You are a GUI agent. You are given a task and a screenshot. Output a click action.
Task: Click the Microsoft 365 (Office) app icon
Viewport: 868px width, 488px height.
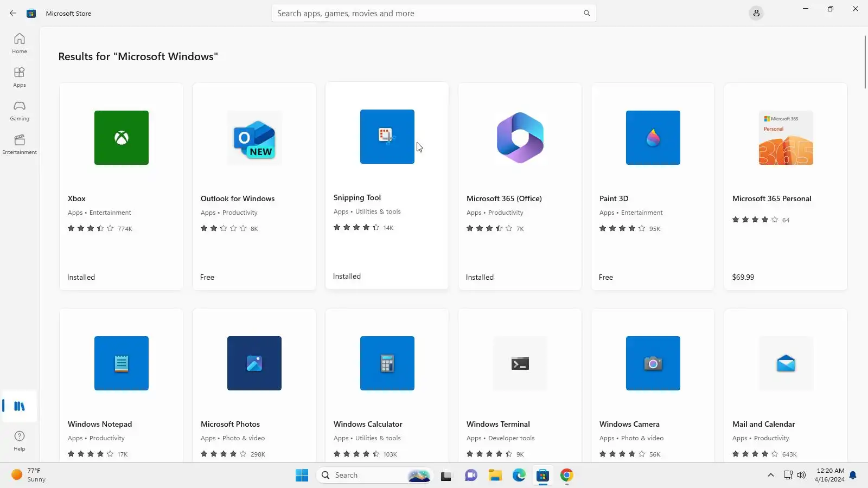coord(520,138)
